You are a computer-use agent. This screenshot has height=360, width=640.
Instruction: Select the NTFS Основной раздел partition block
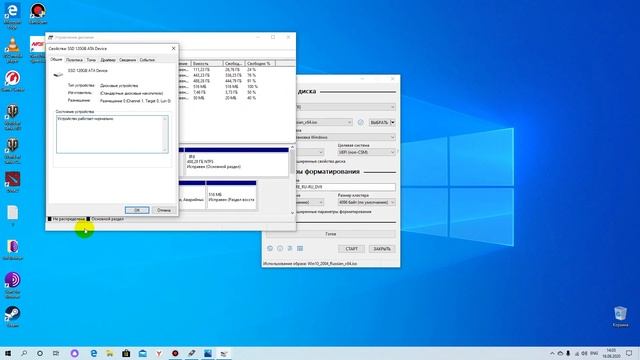point(237,162)
